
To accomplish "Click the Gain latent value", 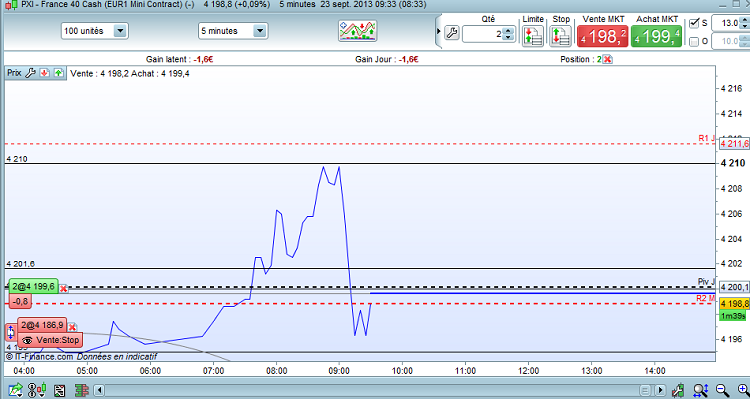I will 203,59.
